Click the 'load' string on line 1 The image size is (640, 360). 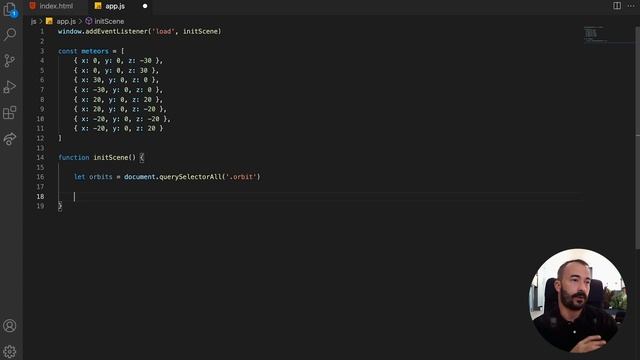point(163,31)
